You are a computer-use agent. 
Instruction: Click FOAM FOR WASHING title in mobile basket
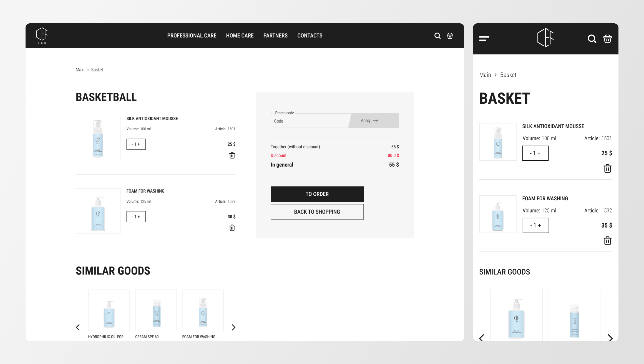point(545,199)
